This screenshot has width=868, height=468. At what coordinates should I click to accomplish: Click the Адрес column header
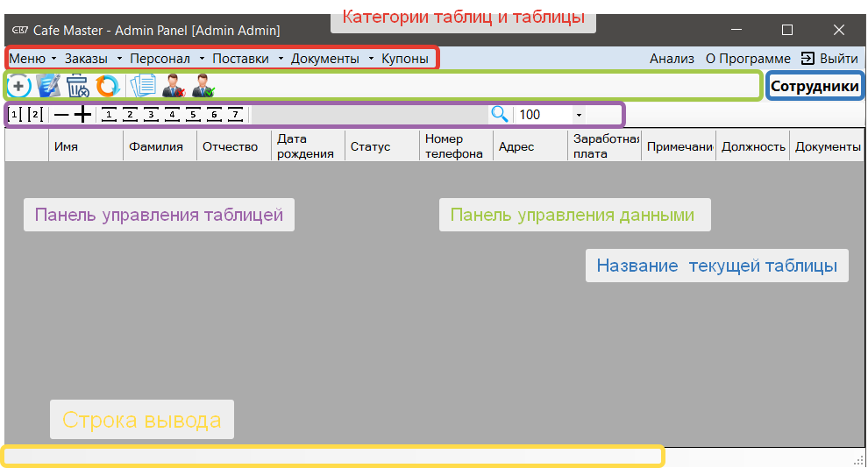coord(530,146)
